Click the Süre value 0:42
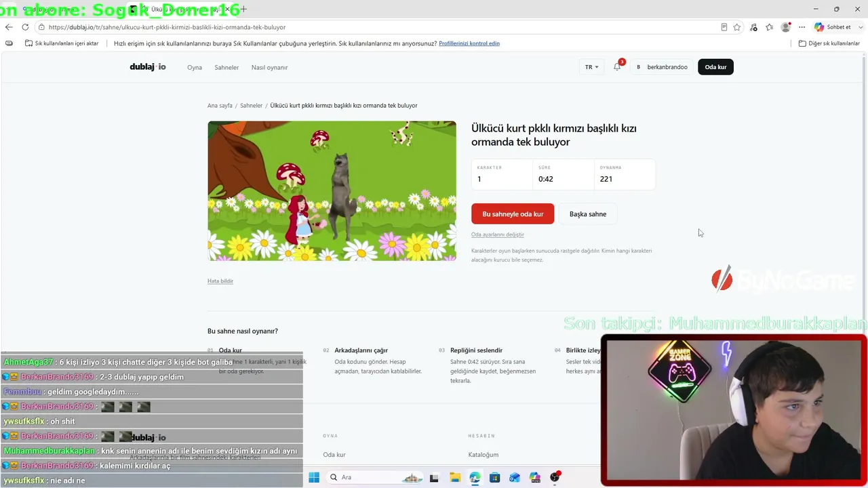The height and width of the screenshot is (488, 868). (x=546, y=179)
